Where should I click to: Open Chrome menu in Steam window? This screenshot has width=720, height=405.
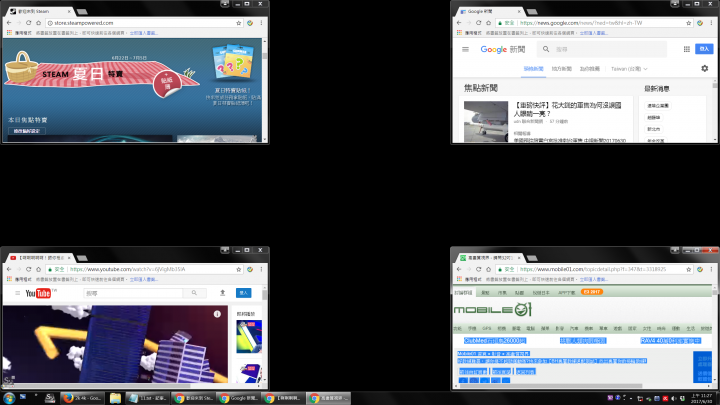pos(261,22)
